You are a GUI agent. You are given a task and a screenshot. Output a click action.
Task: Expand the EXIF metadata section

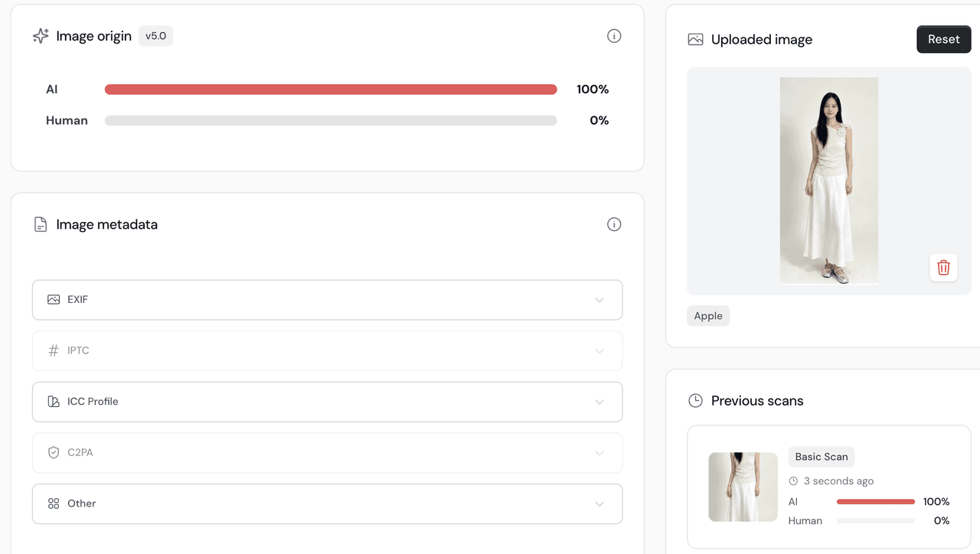point(327,300)
